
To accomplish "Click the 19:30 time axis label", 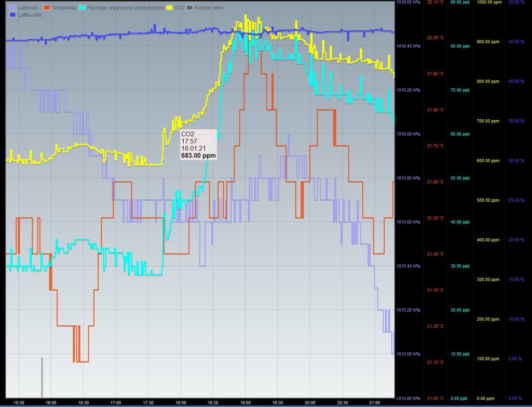I will coord(278,403).
